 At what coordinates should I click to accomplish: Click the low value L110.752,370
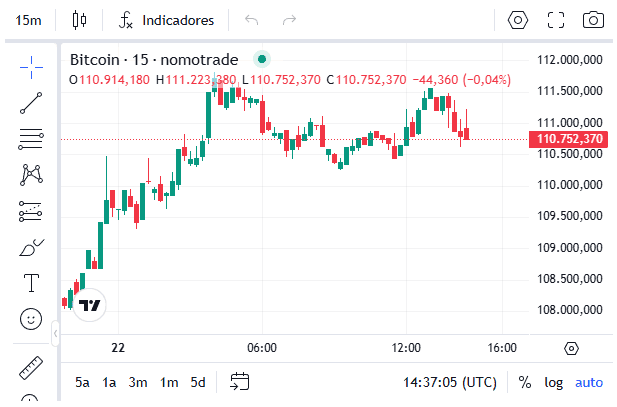click(x=281, y=80)
